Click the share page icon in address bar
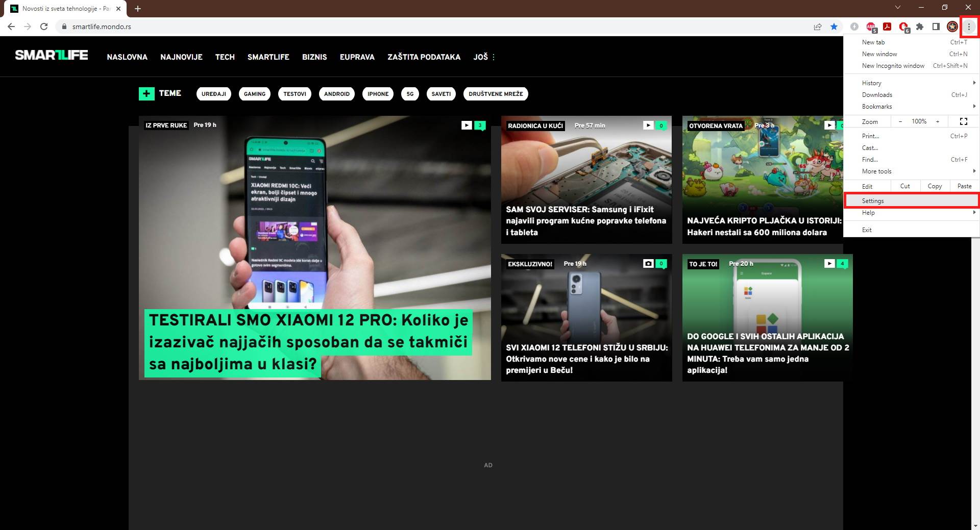 (818, 27)
